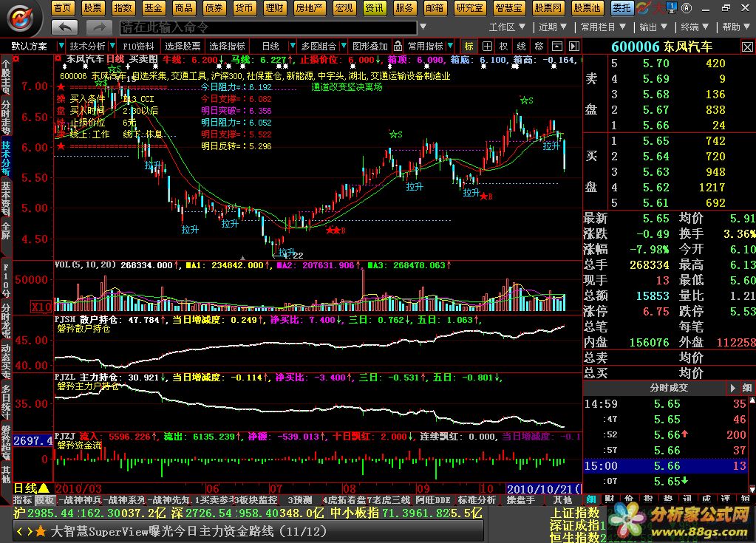The height and width of the screenshot is (543, 756).
Task: Switch to the 财 tab under trade list
Action: [x=610, y=499]
